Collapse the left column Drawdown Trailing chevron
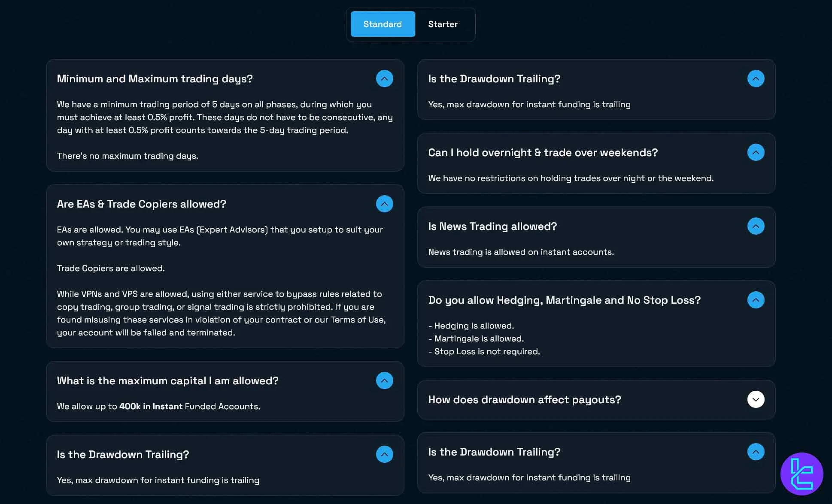 (384, 454)
